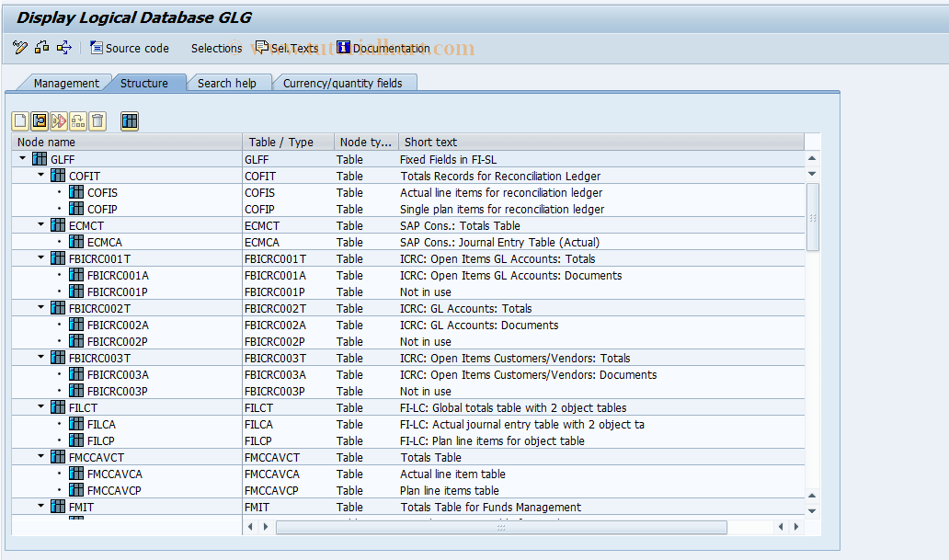This screenshot has height=560, width=949.
Task: Click the Reassign node icon
Action: tap(77, 120)
